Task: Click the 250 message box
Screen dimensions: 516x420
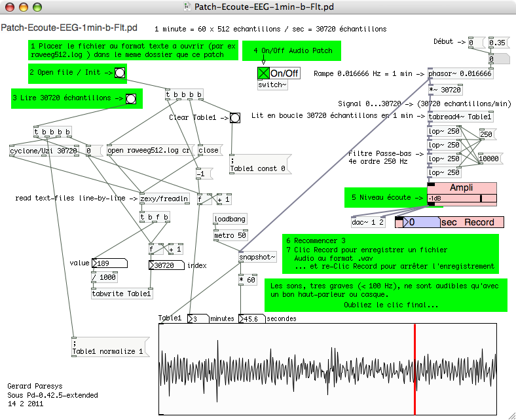Action: (488, 134)
